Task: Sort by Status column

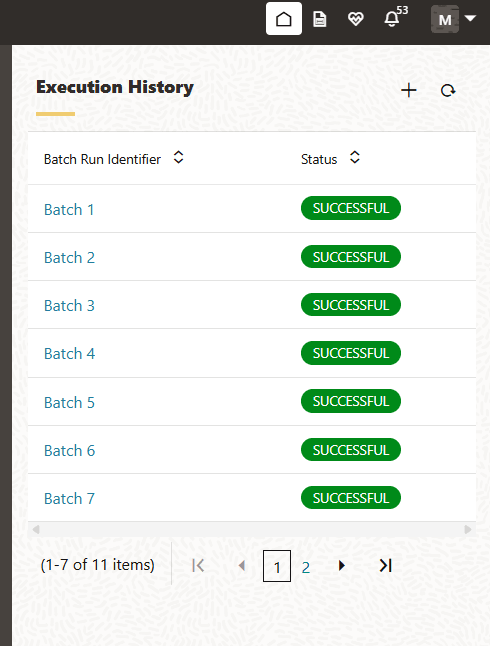Action: (x=354, y=157)
